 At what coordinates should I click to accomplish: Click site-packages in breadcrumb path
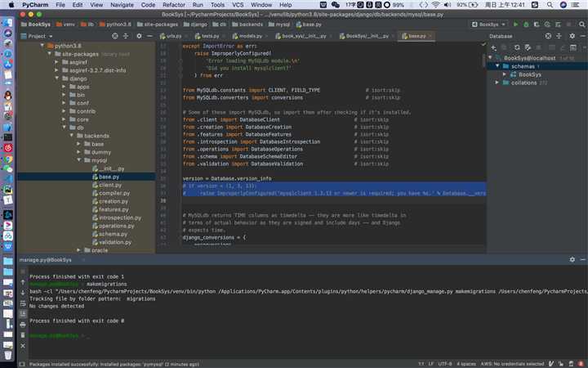tap(158, 25)
